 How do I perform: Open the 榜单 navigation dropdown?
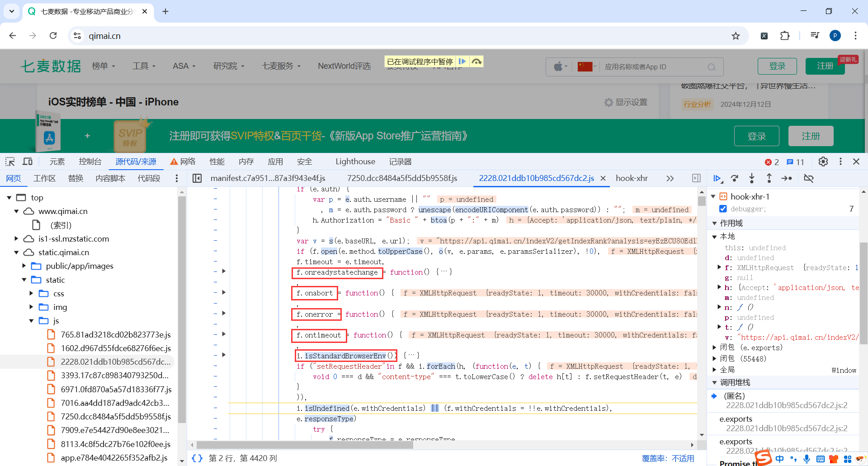point(104,66)
